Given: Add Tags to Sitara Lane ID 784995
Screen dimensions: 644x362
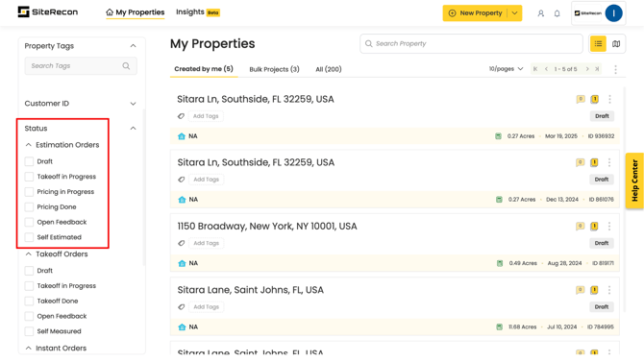Looking at the screenshot, I should [x=207, y=307].
